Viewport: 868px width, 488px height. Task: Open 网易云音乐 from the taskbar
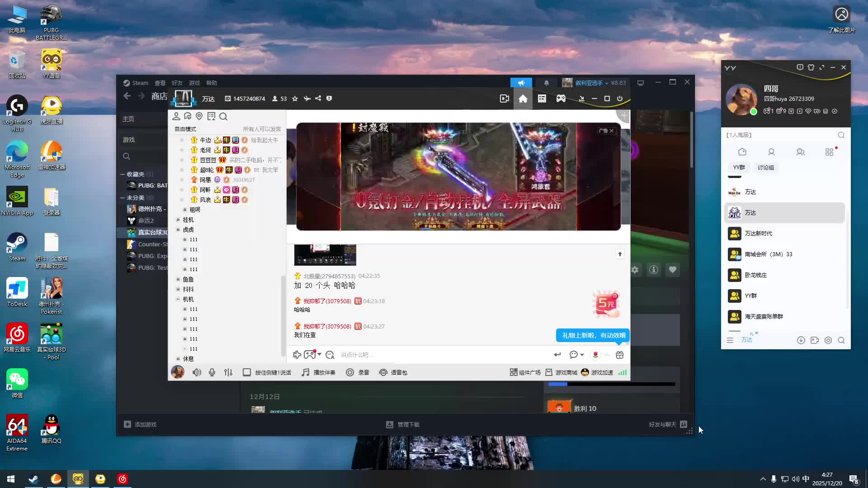point(123,479)
